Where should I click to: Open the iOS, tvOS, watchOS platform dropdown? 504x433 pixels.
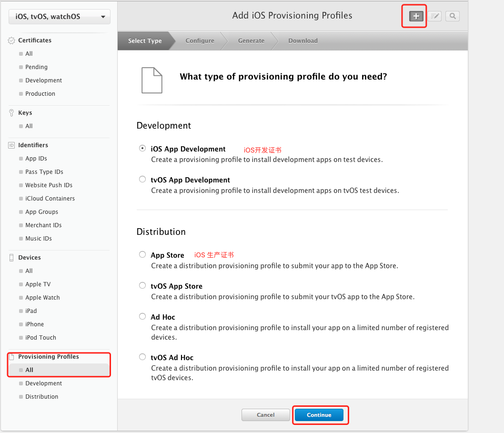tap(60, 17)
